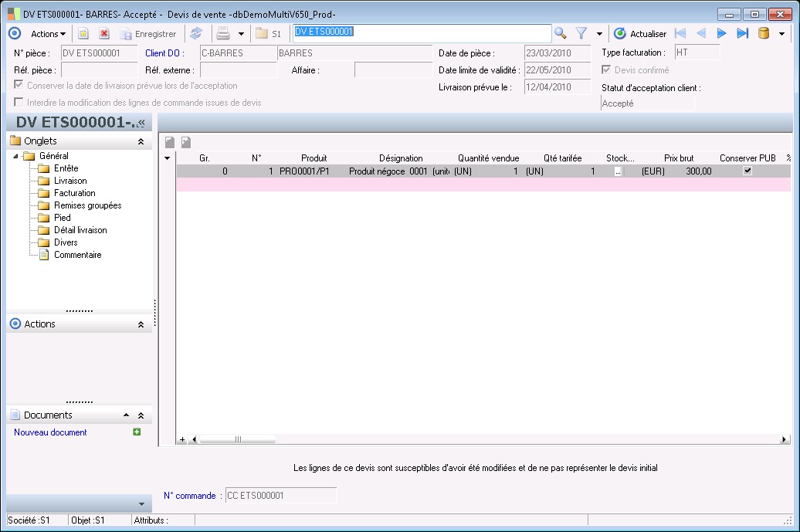
Task: Open the Livraison tab in tree
Action: pyautogui.click(x=70, y=181)
